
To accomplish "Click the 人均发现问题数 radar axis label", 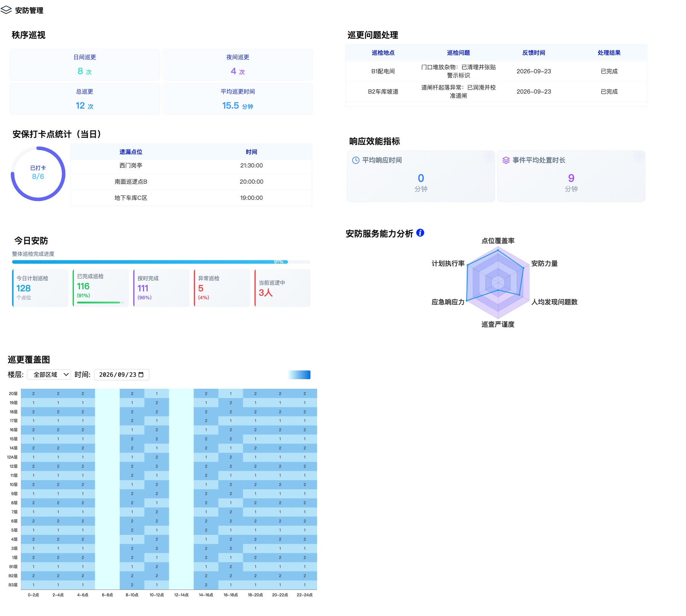I will click(x=554, y=302).
